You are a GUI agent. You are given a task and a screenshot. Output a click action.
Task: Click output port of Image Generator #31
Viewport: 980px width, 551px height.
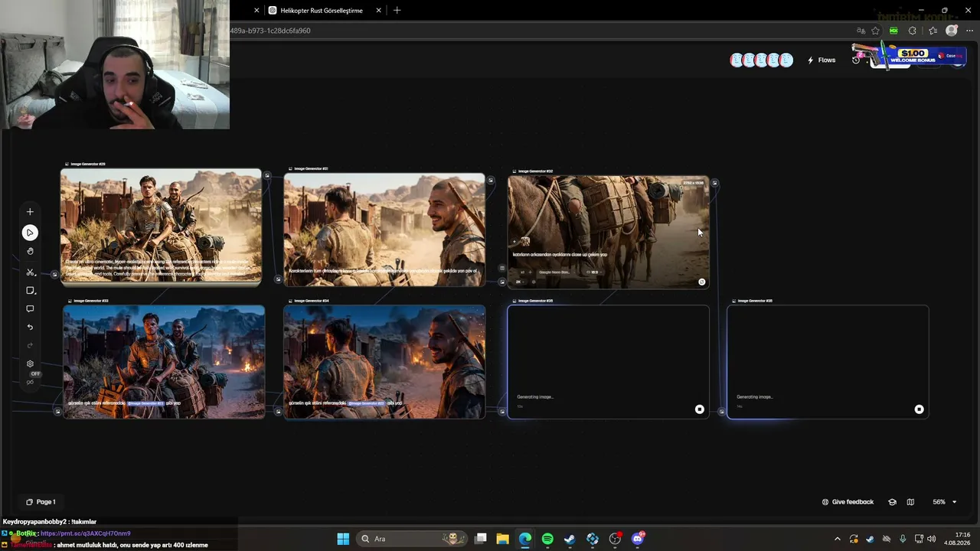pyautogui.click(x=490, y=181)
